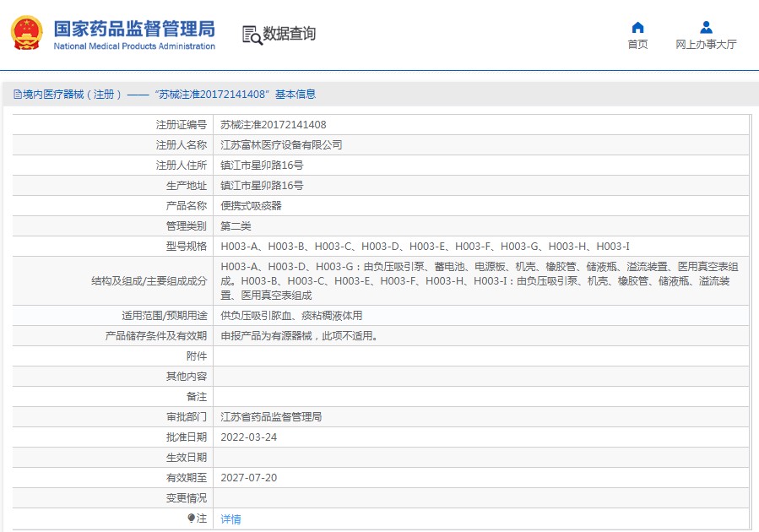Click the 附件 label
Image resolution: width=759 pixels, height=532 pixels.
coord(197,356)
